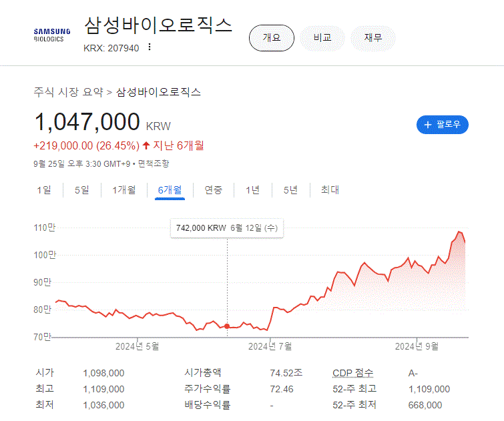The image size is (504, 421).
Task: Switch chart to 1년 range
Action: point(252,190)
